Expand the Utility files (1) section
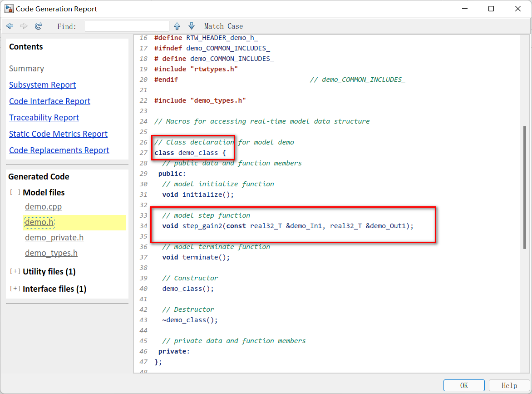The height and width of the screenshot is (394, 532). point(15,271)
